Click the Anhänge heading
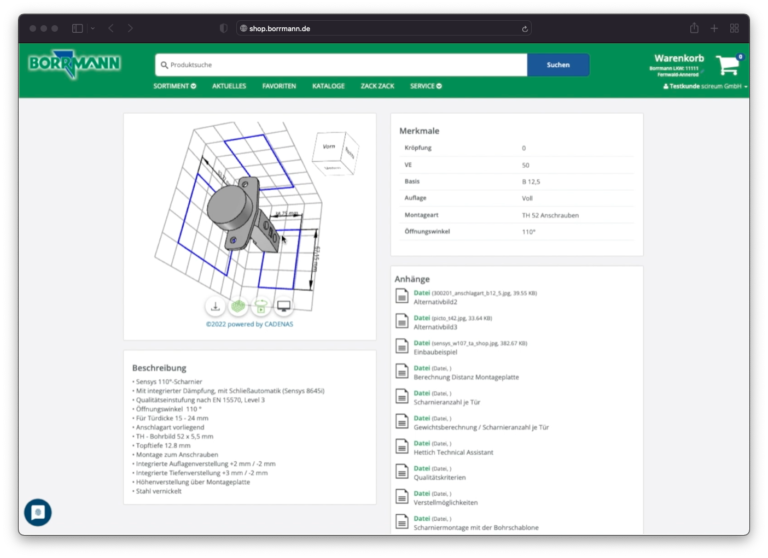Viewport: 768px width, 558px height. coord(412,279)
